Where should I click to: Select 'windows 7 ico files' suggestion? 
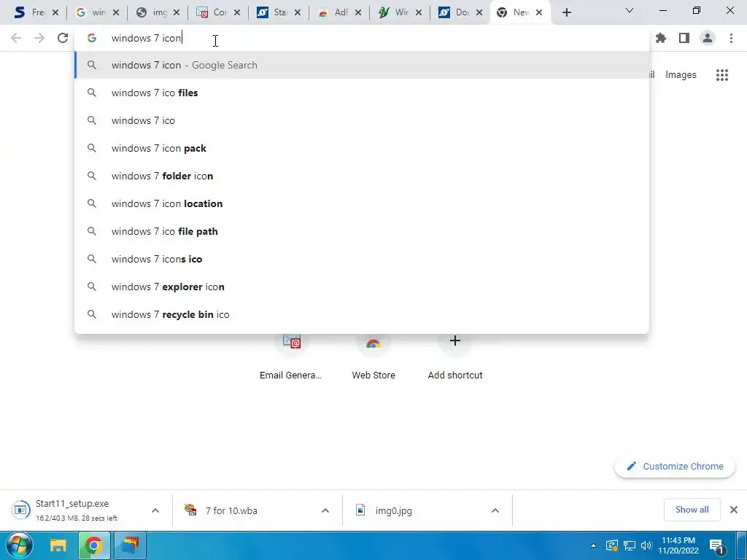click(362, 93)
